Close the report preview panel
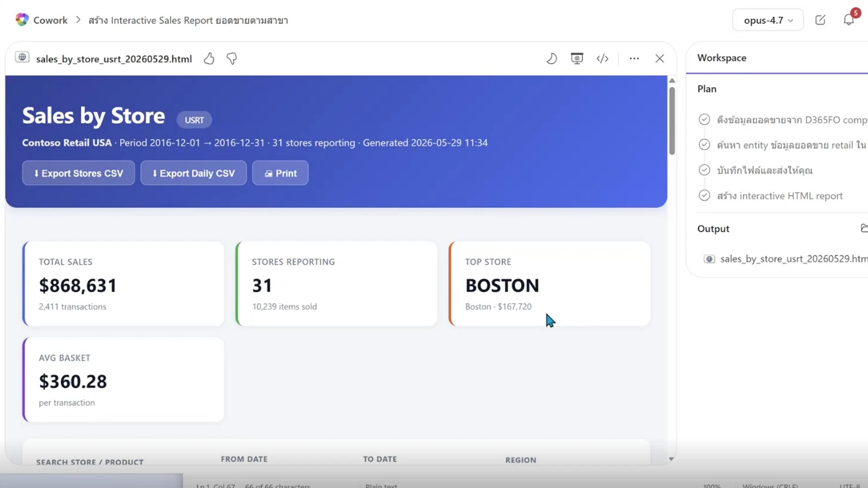The image size is (868, 488). click(x=660, y=59)
